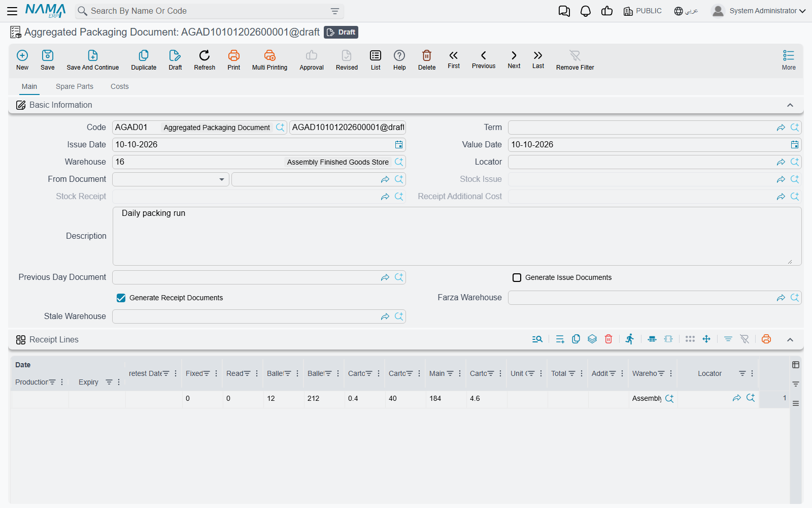The width and height of the screenshot is (812, 508).
Task: Select the Main tab
Action: coord(29,86)
